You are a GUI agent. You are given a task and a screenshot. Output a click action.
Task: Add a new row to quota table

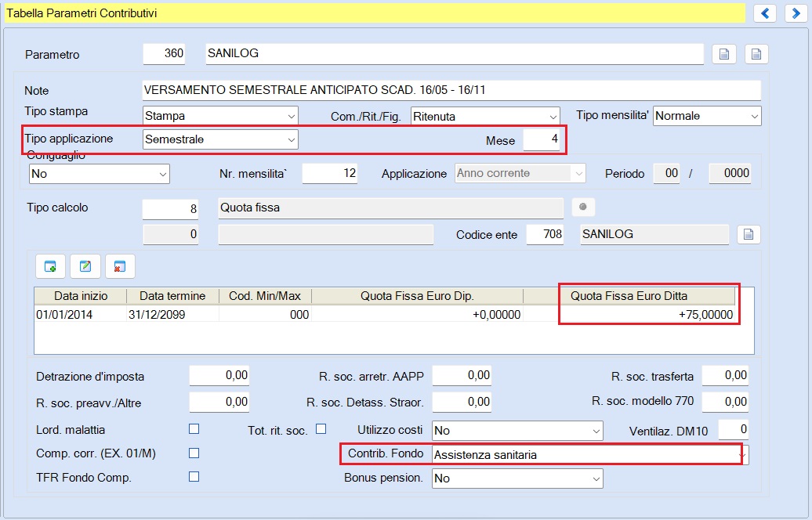pyautogui.click(x=50, y=266)
